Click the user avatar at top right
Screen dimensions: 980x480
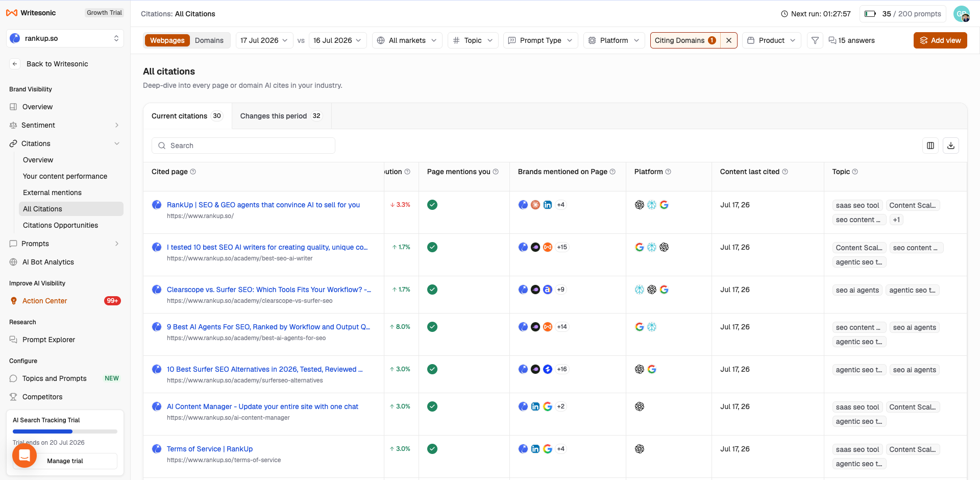[962, 14]
